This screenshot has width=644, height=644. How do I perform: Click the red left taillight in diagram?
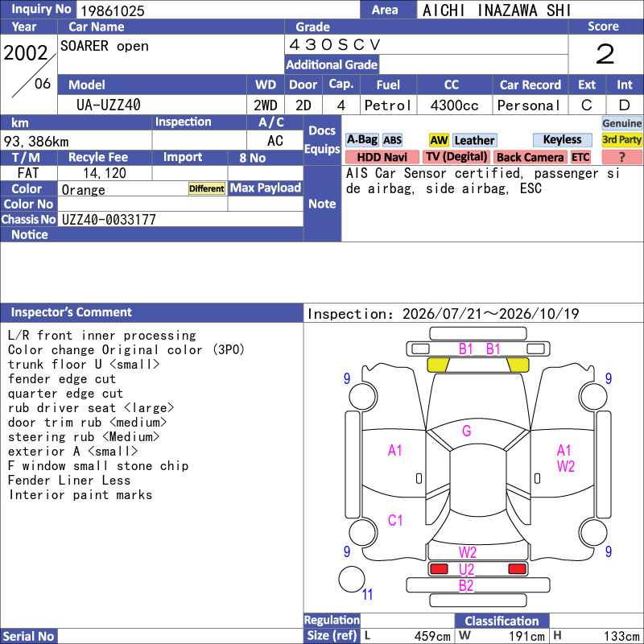[x=438, y=569]
